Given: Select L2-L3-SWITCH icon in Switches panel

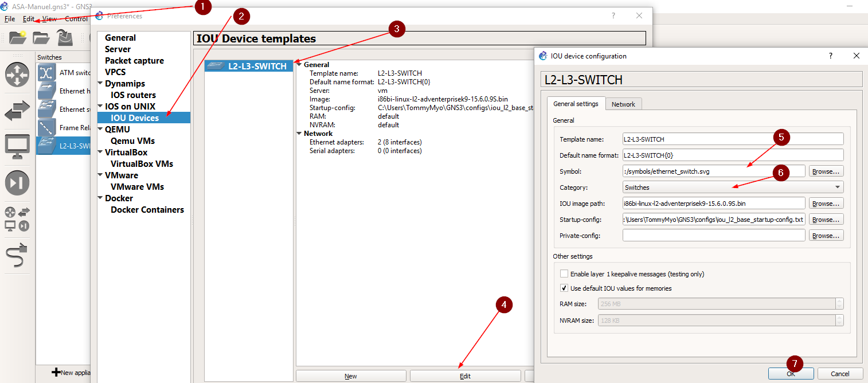Looking at the screenshot, I should tap(46, 146).
